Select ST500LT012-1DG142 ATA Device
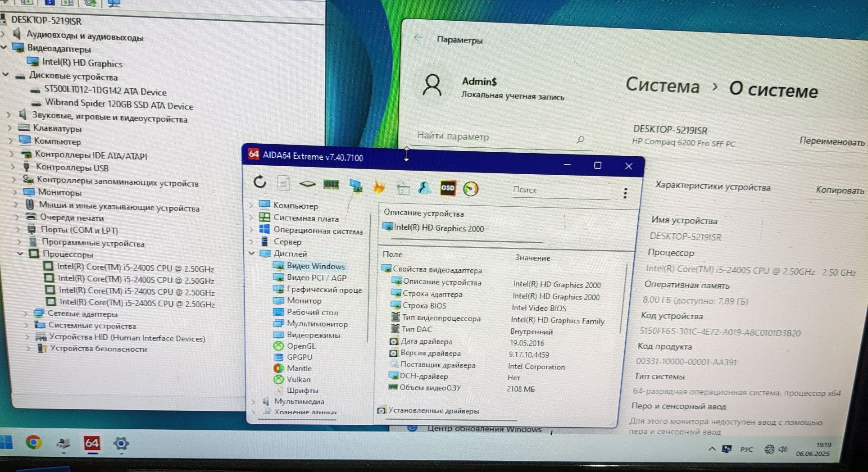This screenshot has width=868, height=472. click(105, 91)
